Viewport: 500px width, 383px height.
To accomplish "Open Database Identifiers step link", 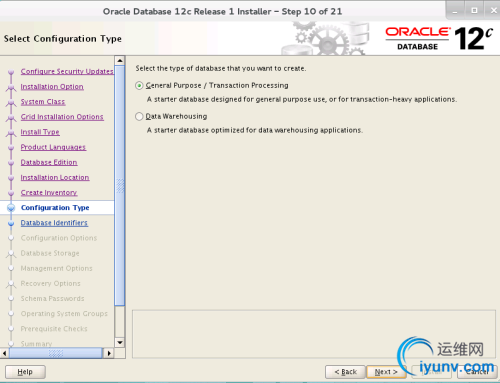I will (54, 223).
